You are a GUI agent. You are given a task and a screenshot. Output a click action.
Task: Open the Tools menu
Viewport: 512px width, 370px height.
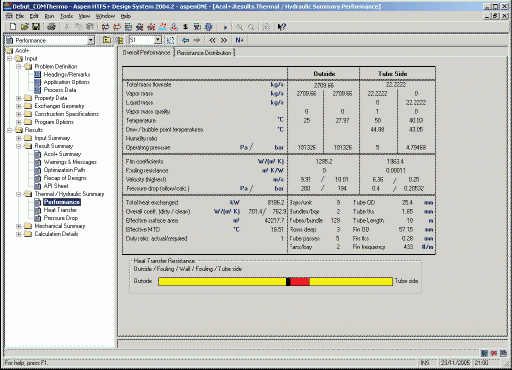[67, 16]
